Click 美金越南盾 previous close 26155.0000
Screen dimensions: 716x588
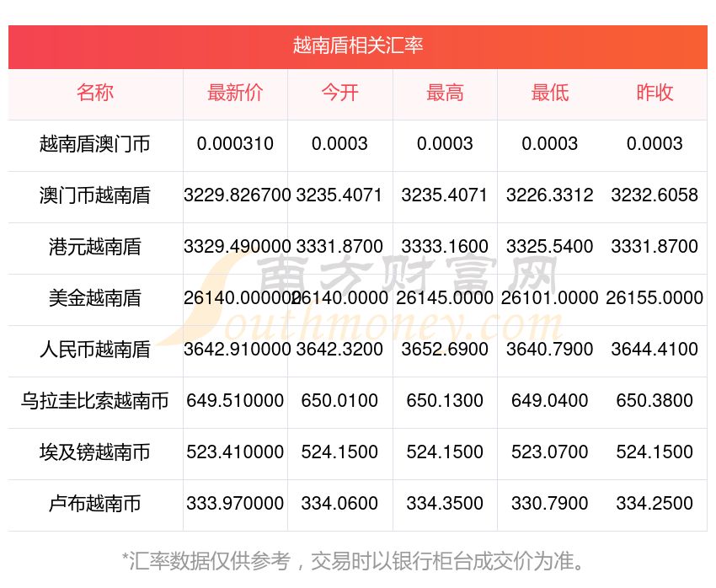[655, 297]
